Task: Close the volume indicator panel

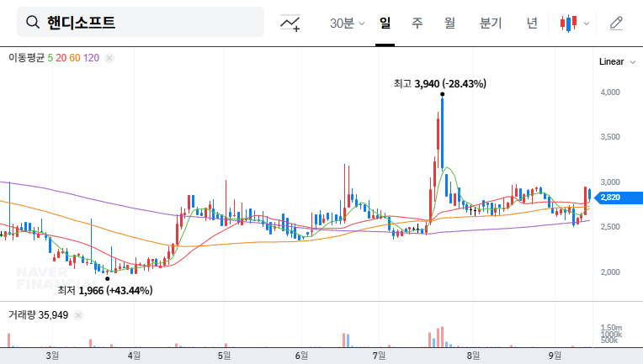Action: (x=78, y=315)
